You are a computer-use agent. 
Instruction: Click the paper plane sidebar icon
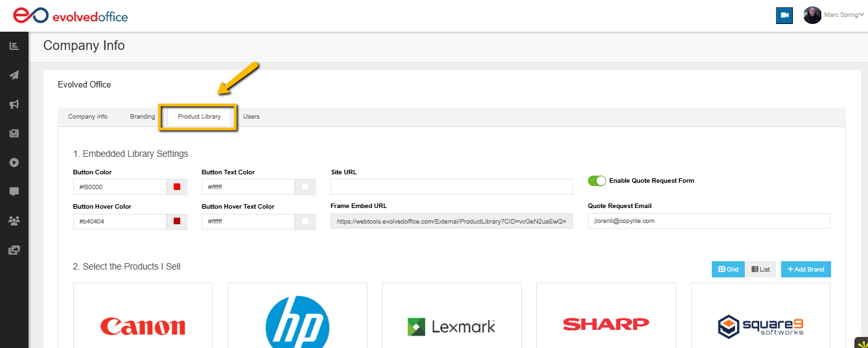click(14, 75)
